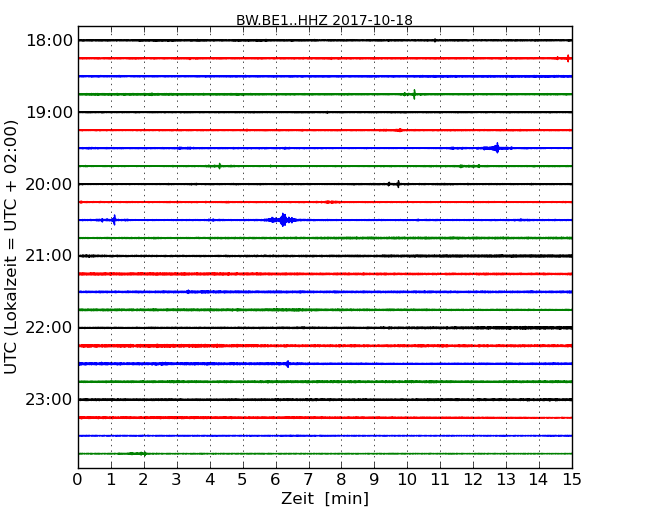Click the vertical axis label UTC (Lokalzeit = UTC + 02:00)
650x520 pixels.
coord(10,247)
